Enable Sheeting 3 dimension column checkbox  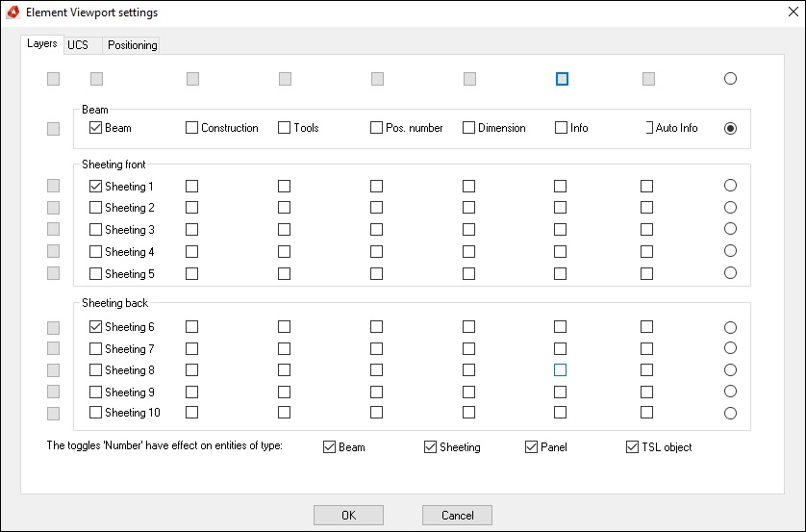[468, 229]
